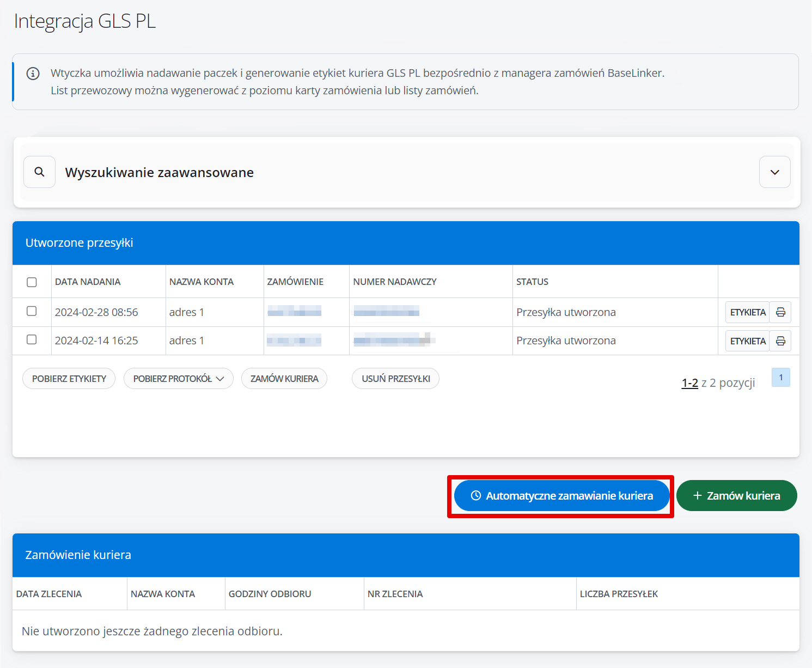Click status 'Przesyłka utworzona' in 2024-02-28 row

pyautogui.click(x=566, y=312)
